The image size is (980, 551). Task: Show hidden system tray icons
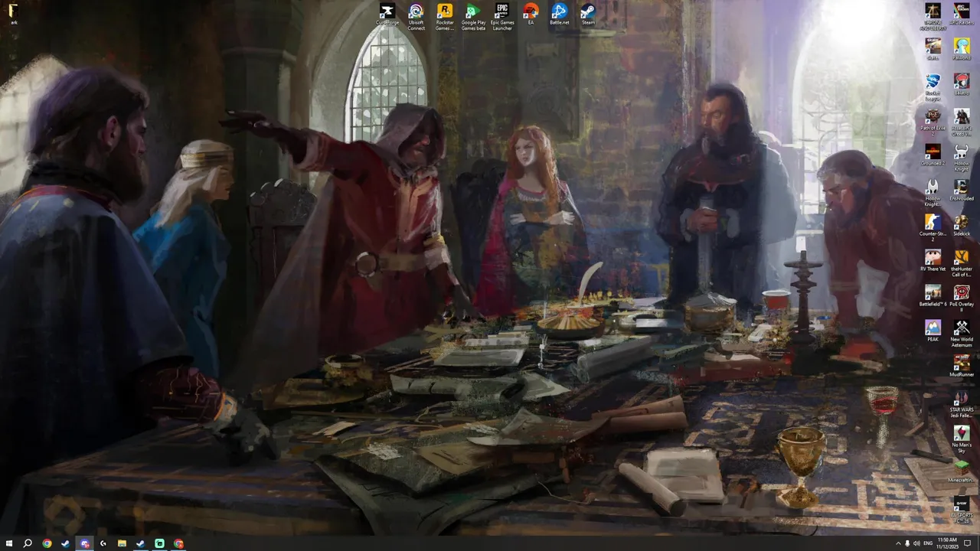click(x=898, y=543)
